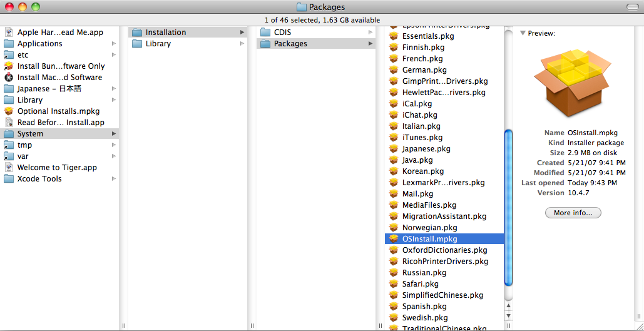Select Italian.pkg in the list
644x331 pixels.
(x=444, y=126)
